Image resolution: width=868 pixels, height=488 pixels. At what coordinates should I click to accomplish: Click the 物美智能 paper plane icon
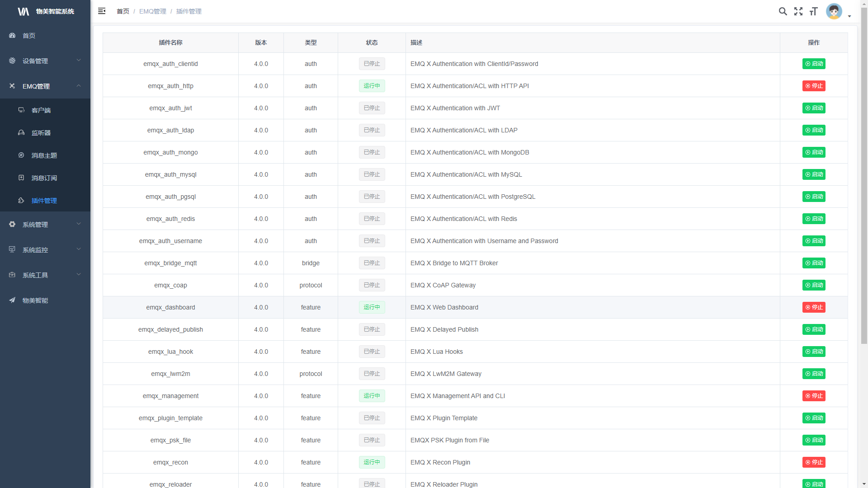12,300
